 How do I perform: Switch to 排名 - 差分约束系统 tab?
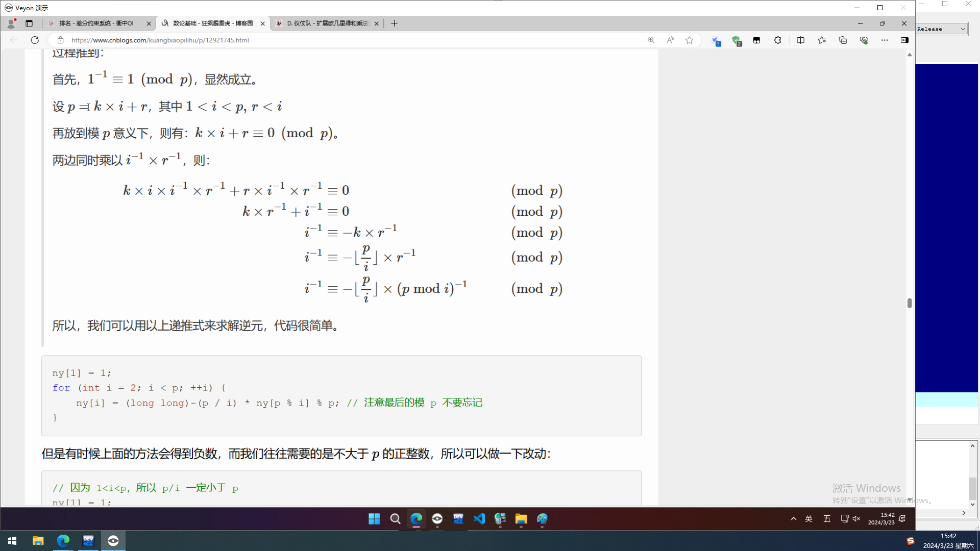coord(96,23)
